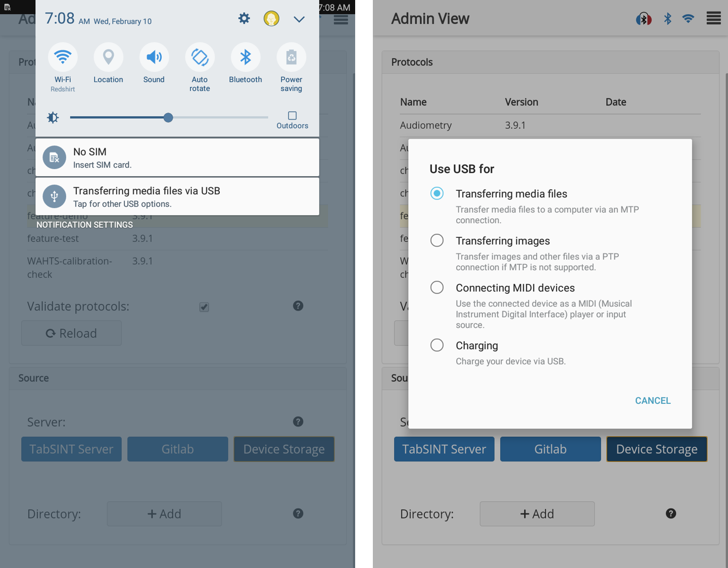Click Directory help question mark on right

(670, 513)
